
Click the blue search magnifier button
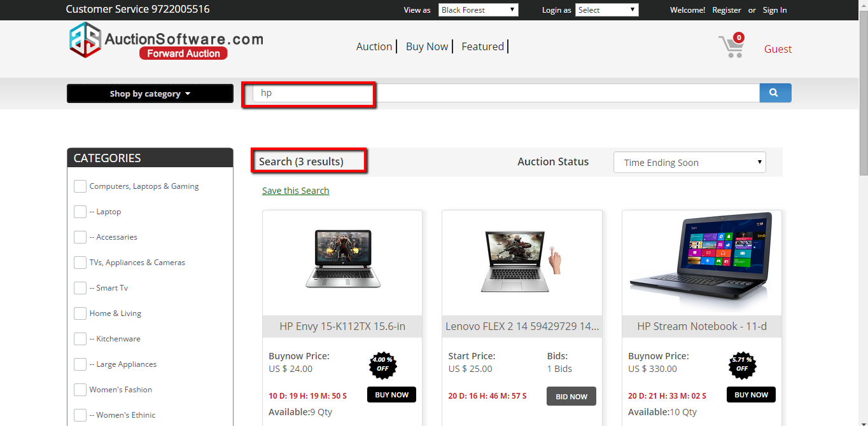[x=775, y=93]
